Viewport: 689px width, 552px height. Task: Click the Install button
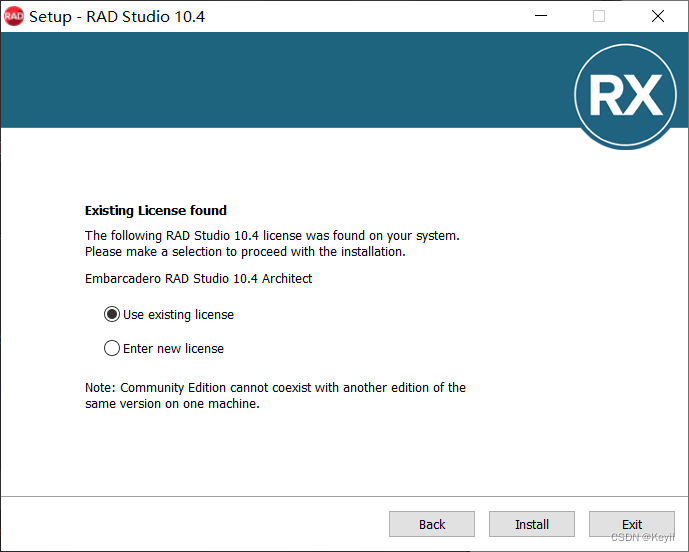532,524
